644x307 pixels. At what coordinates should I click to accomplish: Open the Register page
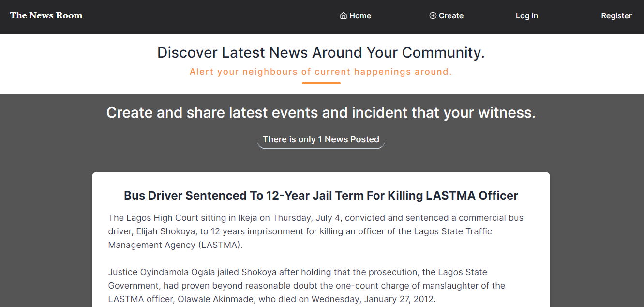tap(616, 15)
